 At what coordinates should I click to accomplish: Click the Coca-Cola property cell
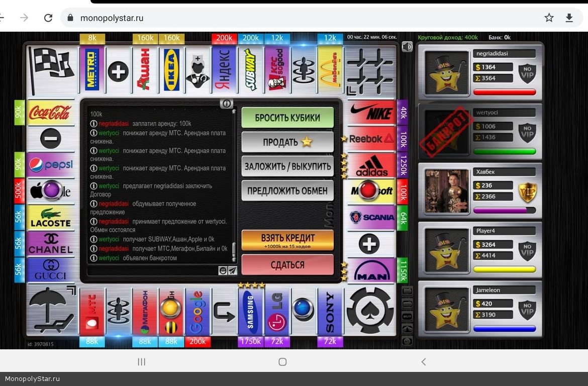51,112
